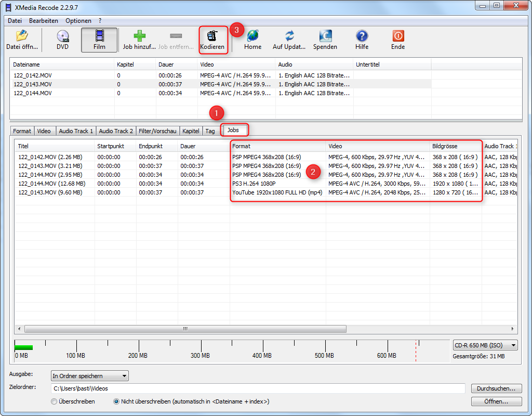Viewport: 532px width, 416px height.
Task: Select the Überschreiben radio button
Action: [x=54, y=401]
